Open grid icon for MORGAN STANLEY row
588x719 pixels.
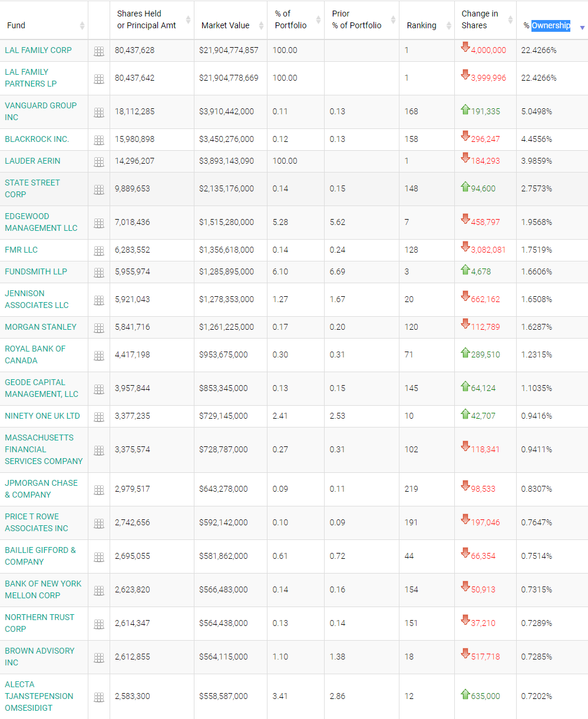[x=99, y=328]
